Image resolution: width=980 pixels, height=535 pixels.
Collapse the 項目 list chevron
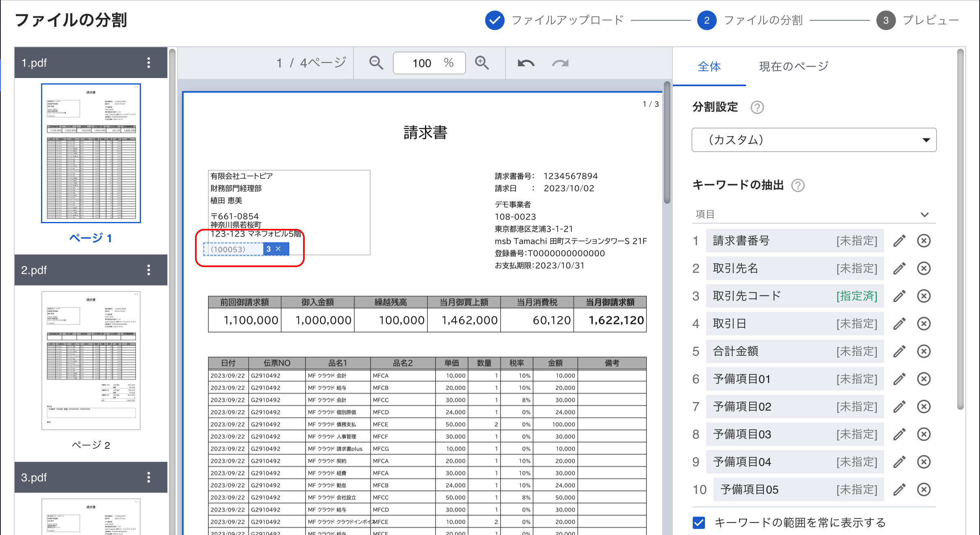pos(925,215)
